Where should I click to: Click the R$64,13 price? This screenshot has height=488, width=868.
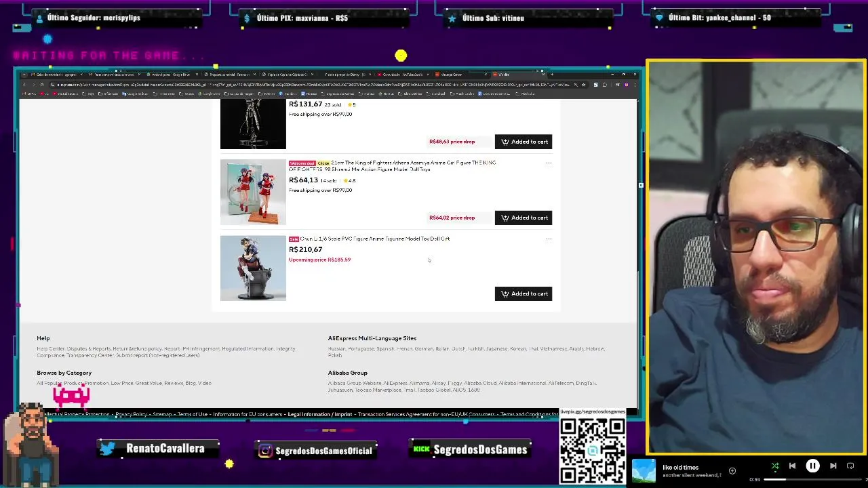(303, 180)
